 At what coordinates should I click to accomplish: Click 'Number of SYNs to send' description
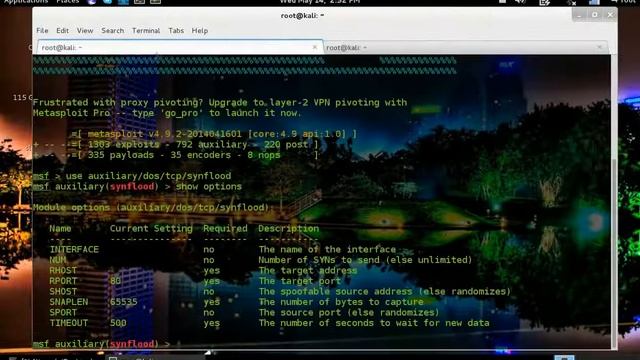tap(365, 260)
